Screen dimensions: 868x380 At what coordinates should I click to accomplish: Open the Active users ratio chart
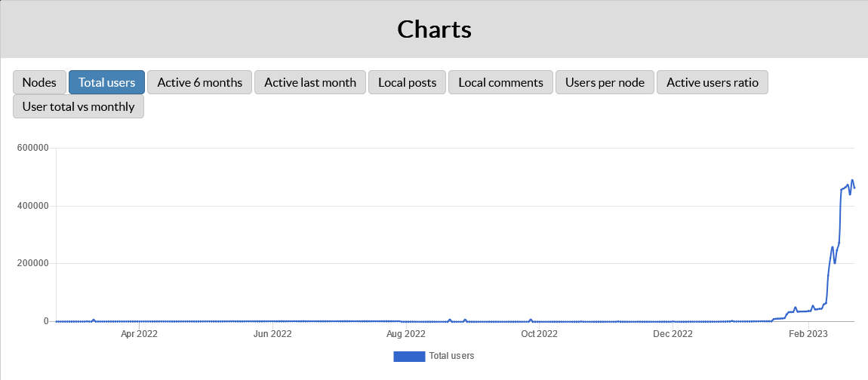(712, 82)
